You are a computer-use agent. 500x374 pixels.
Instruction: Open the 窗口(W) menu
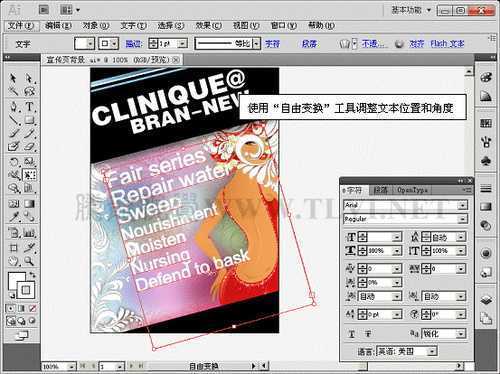point(283,26)
